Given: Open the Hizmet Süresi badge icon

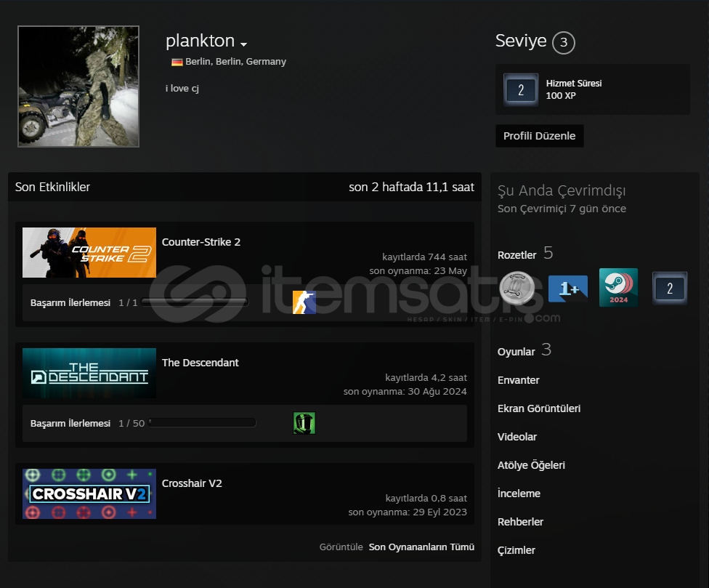Looking at the screenshot, I should pos(521,89).
